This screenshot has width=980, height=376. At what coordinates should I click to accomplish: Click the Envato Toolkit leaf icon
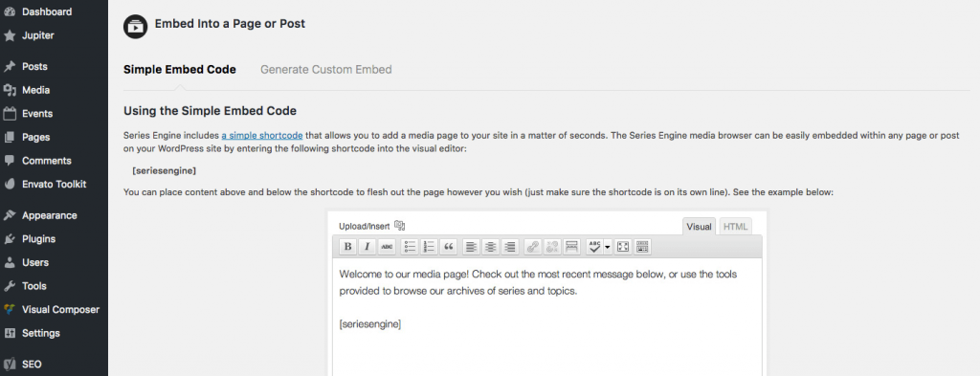tap(10, 185)
